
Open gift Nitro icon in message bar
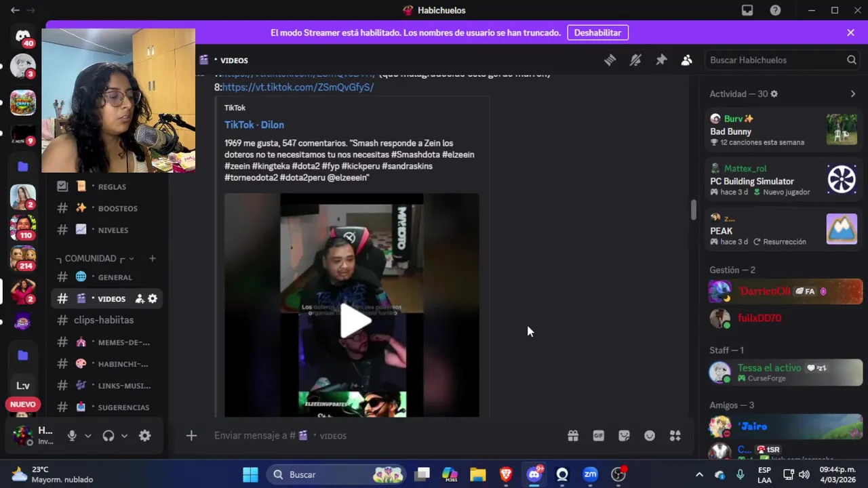pos(573,436)
